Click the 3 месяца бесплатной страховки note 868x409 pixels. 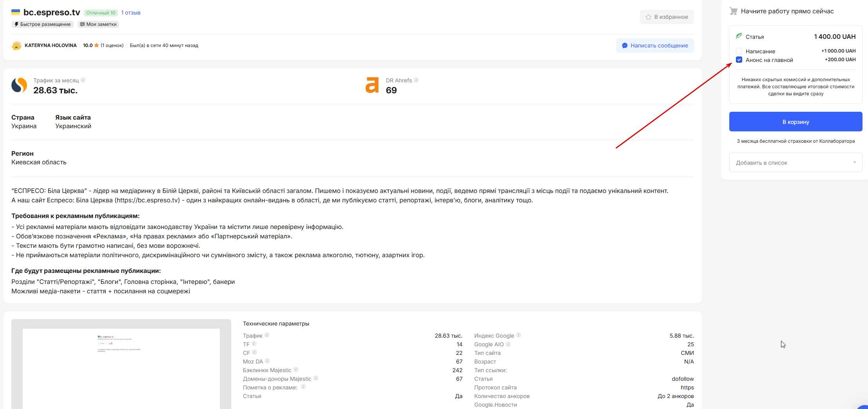pyautogui.click(x=796, y=141)
